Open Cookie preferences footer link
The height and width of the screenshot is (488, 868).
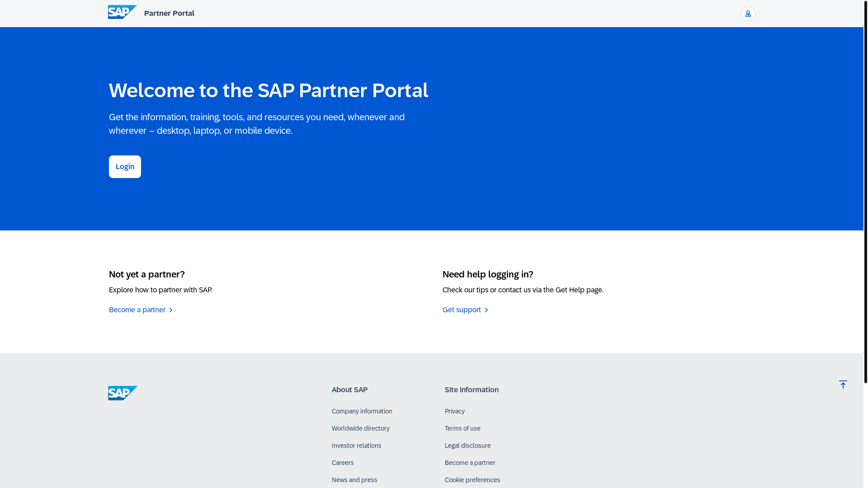pos(472,480)
